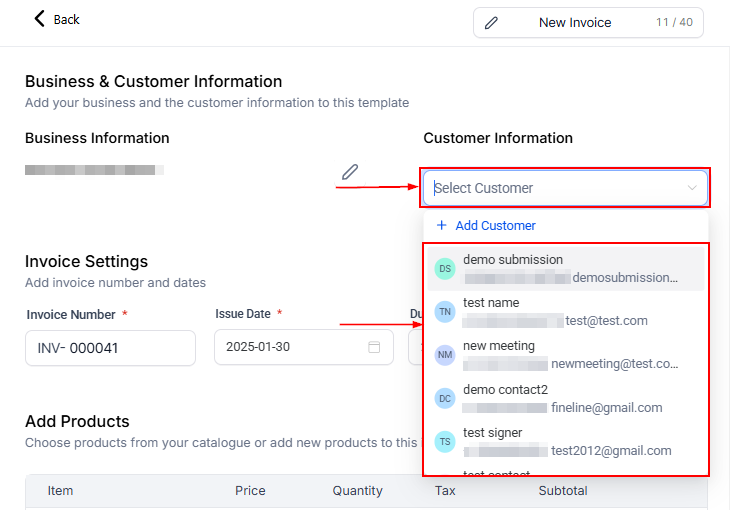Screen dimensions: 730x510
Task: Click the Add Customer link
Action: [495, 225]
